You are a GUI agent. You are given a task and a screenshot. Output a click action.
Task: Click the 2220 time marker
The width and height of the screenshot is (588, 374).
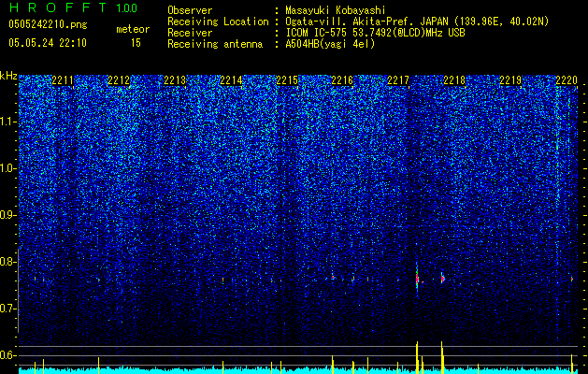(566, 80)
